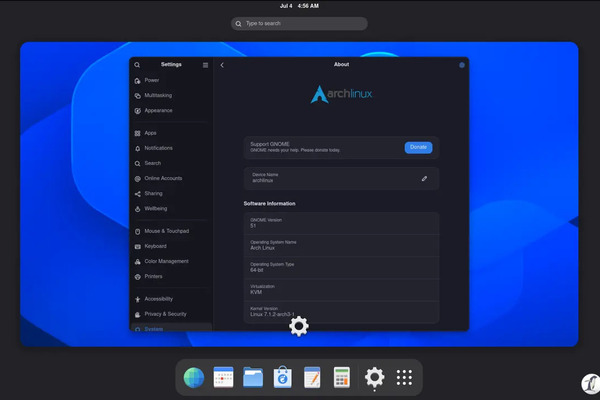This screenshot has width=600, height=400.
Task: Open the Accessibility settings panel
Action: pyautogui.click(x=171, y=299)
